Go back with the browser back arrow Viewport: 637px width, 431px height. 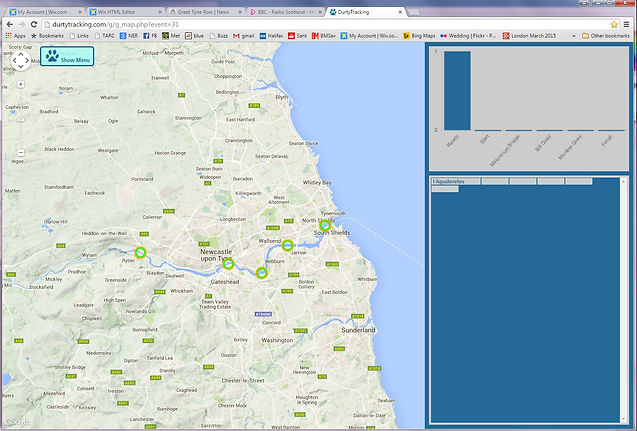coord(10,24)
